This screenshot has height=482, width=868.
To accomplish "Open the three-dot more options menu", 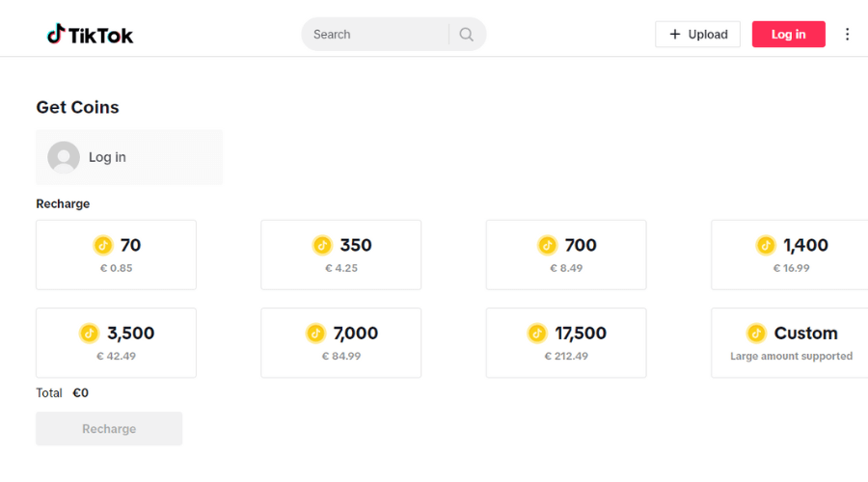I will 848,35.
